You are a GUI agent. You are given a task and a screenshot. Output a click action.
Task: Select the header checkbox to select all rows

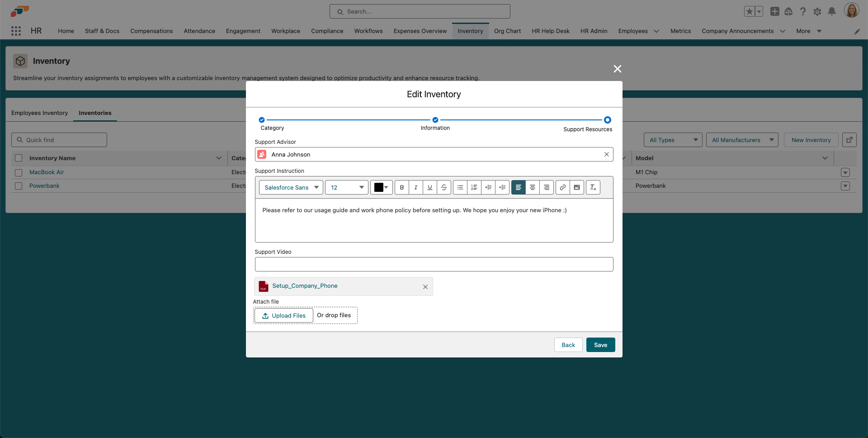pyautogui.click(x=19, y=158)
